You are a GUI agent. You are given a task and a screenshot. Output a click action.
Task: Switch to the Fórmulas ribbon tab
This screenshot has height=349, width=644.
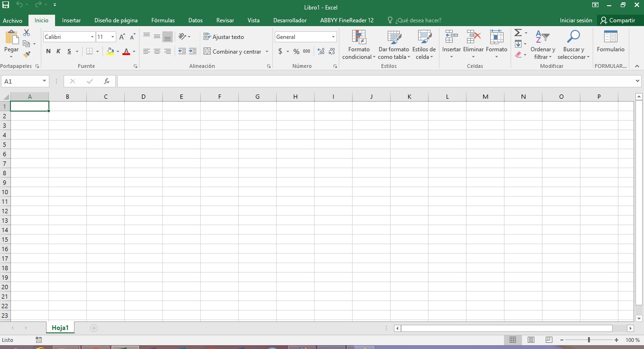pos(163,20)
